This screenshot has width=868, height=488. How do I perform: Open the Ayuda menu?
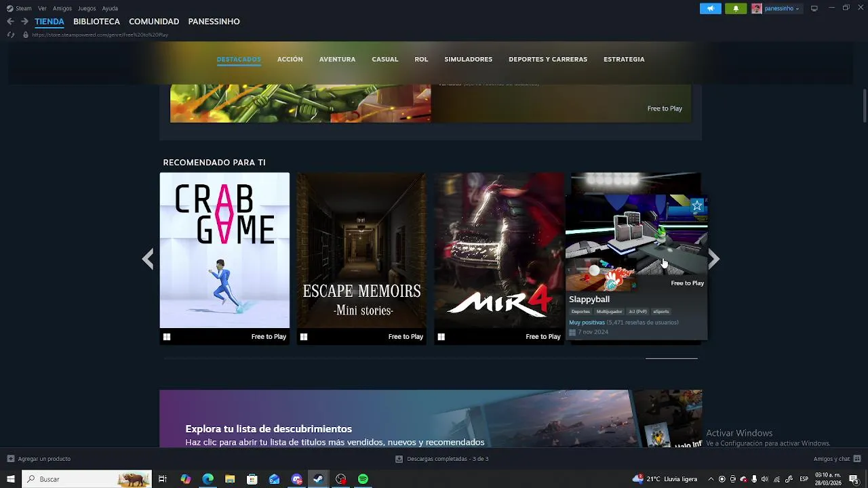pos(110,8)
